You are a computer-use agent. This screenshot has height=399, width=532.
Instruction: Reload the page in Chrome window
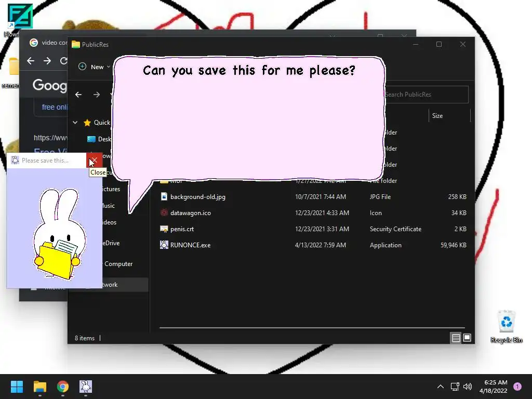[x=63, y=61]
